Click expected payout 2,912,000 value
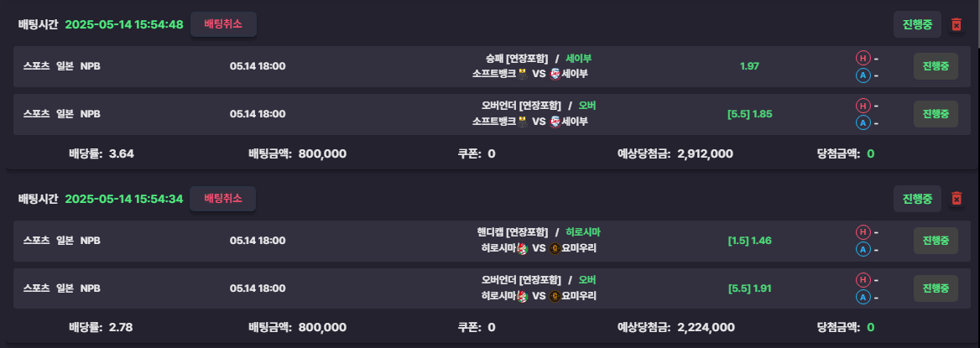Image resolution: width=980 pixels, height=348 pixels. [705, 153]
